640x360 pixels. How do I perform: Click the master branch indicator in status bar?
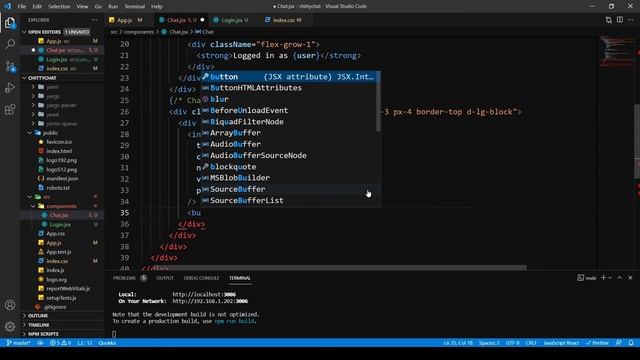(18, 343)
